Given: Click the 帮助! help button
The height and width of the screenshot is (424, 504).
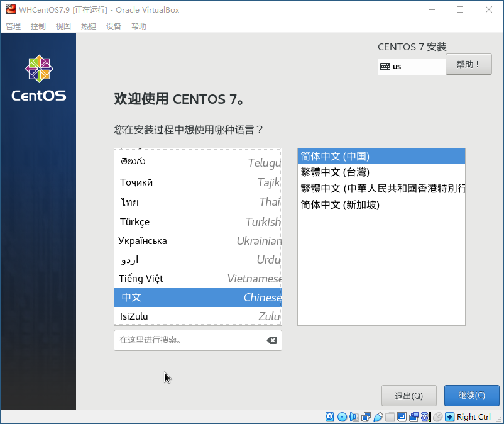Looking at the screenshot, I should coord(469,64).
